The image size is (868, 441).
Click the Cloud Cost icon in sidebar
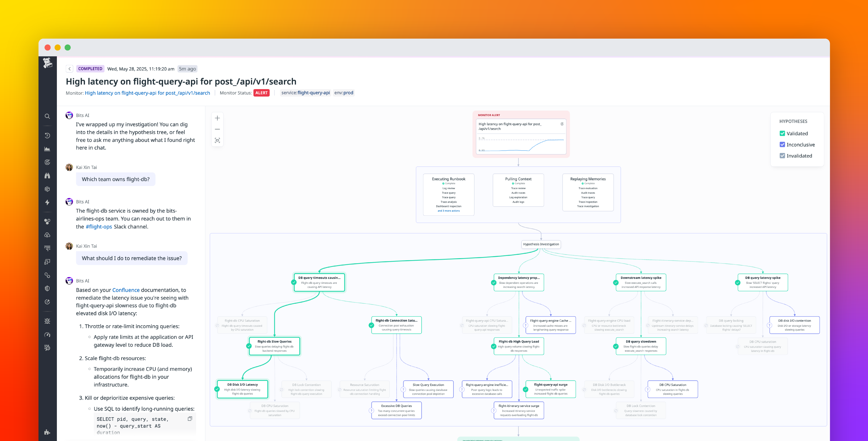(47, 235)
